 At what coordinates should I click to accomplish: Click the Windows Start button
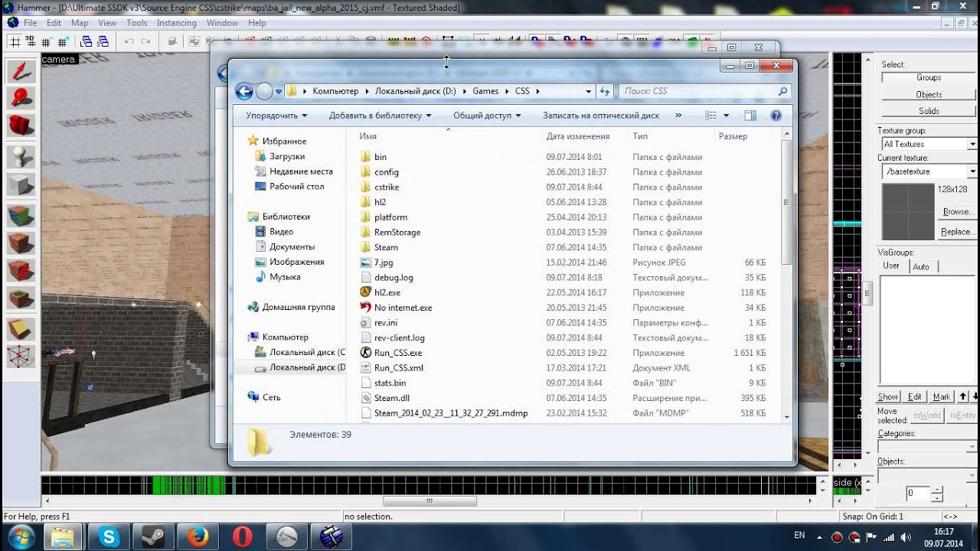click(x=21, y=536)
